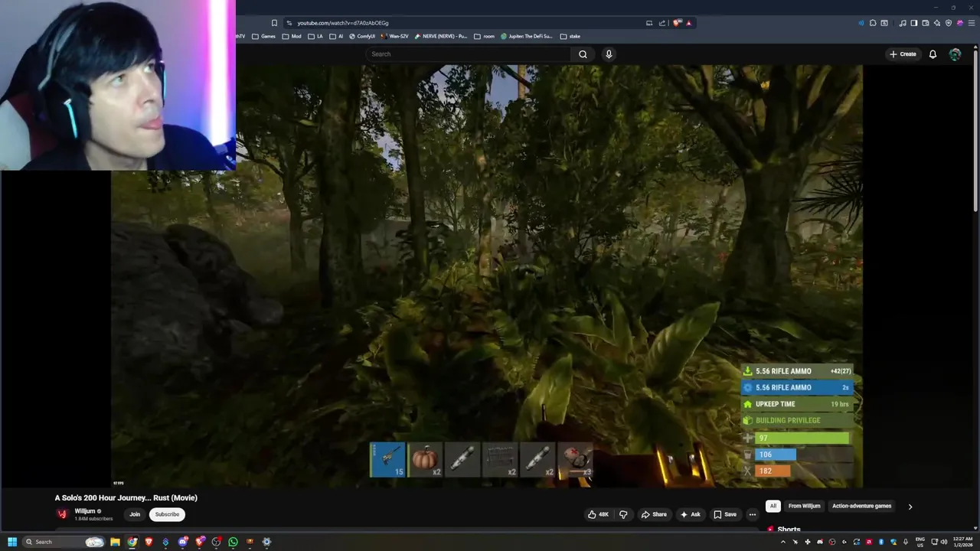The width and height of the screenshot is (980, 551).
Task: Click the Brave Rewards triangle icon
Action: click(x=688, y=23)
